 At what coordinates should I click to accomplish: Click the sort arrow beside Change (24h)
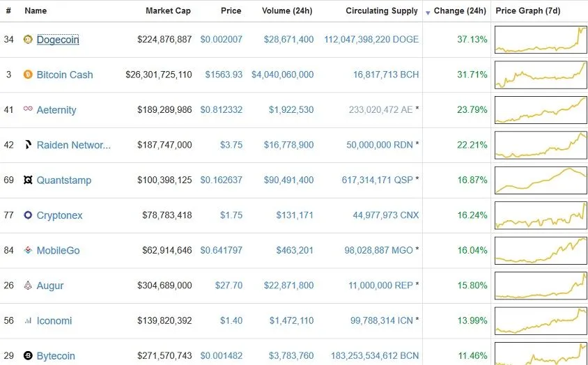(x=428, y=13)
